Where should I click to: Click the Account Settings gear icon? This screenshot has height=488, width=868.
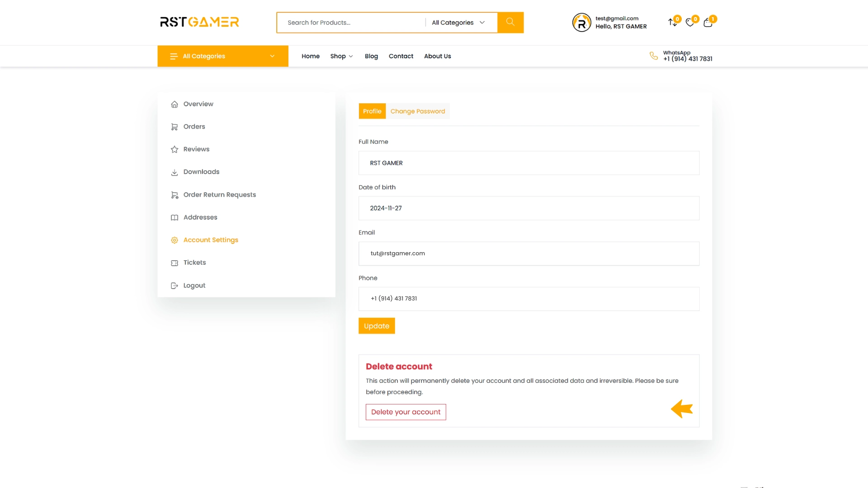(175, 240)
